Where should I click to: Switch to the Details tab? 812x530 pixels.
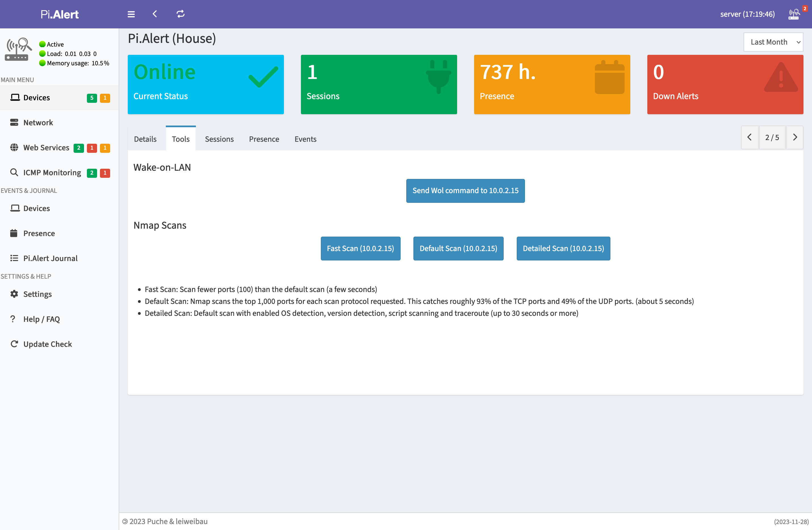(x=145, y=139)
